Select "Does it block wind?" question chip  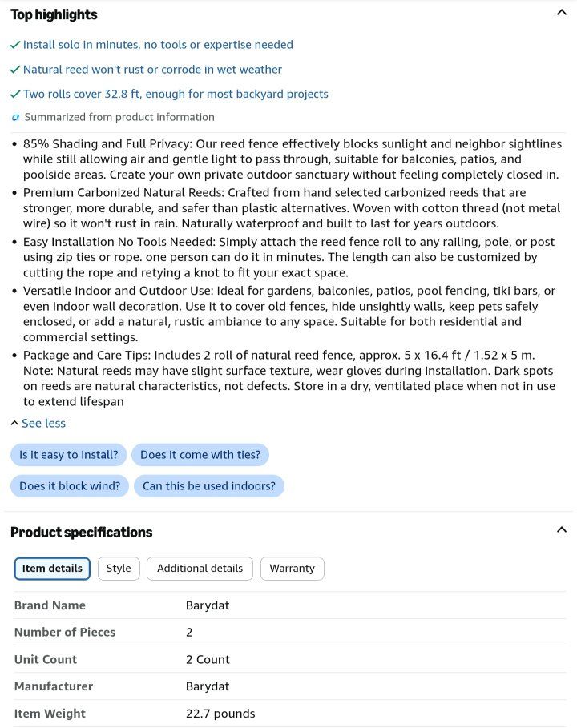(x=70, y=486)
